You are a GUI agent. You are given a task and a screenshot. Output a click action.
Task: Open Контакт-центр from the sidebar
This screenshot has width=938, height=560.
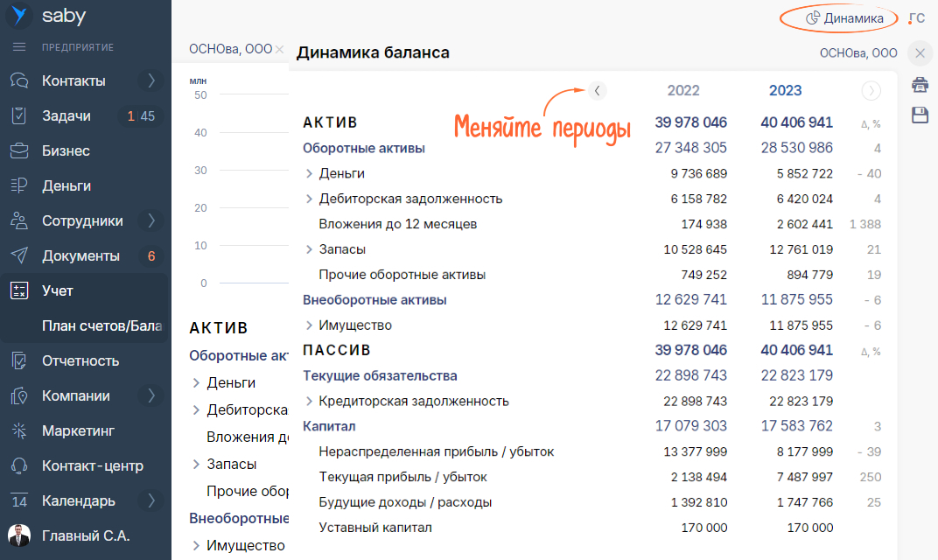(92, 465)
